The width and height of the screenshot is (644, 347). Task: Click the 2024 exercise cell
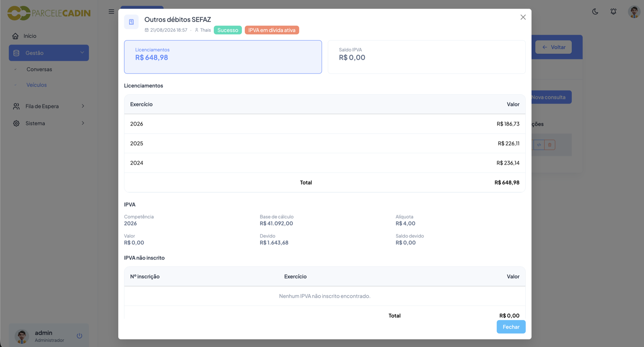coord(136,163)
